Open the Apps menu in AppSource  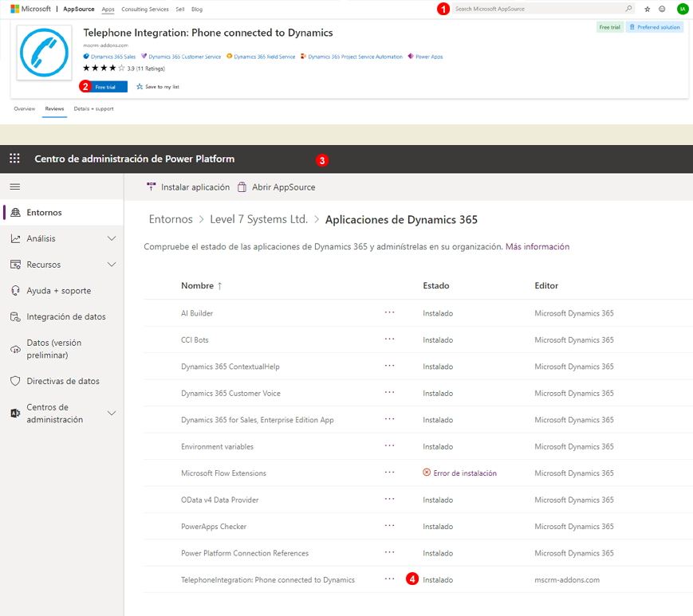[108, 9]
